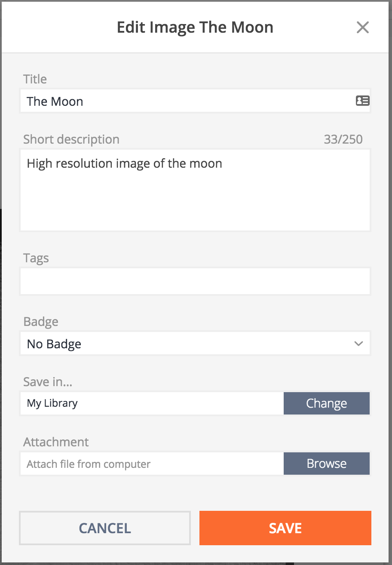
Task: Click the Short description label
Action: (71, 139)
